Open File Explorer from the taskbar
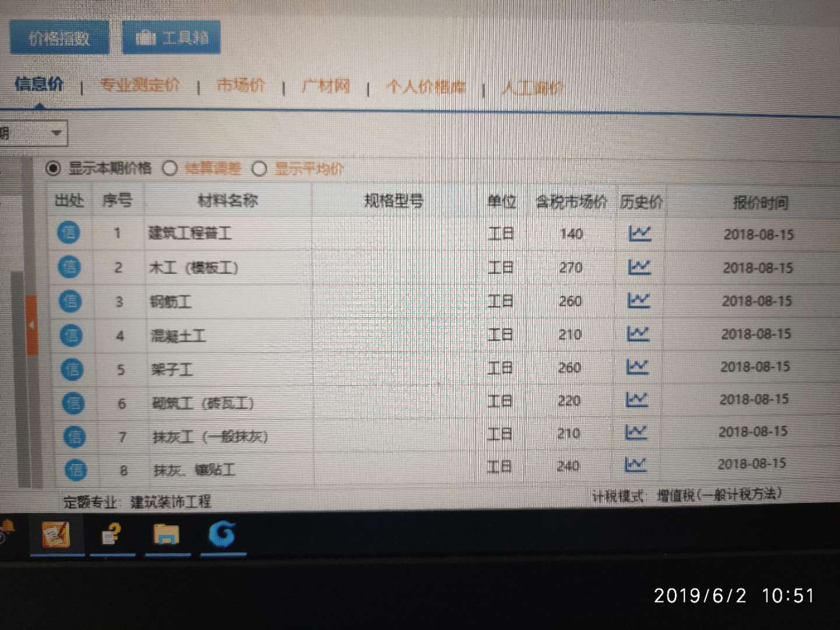The height and width of the screenshot is (630, 840). click(166, 534)
